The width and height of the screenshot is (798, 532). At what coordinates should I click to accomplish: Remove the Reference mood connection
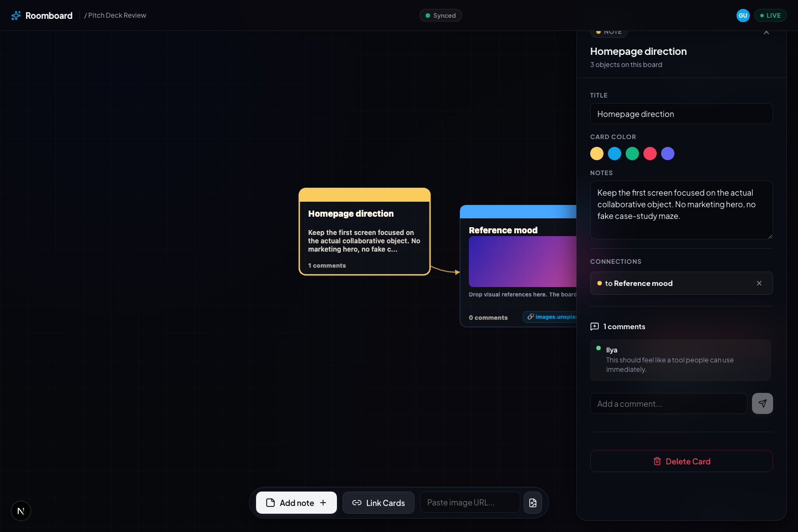coord(759,283)
